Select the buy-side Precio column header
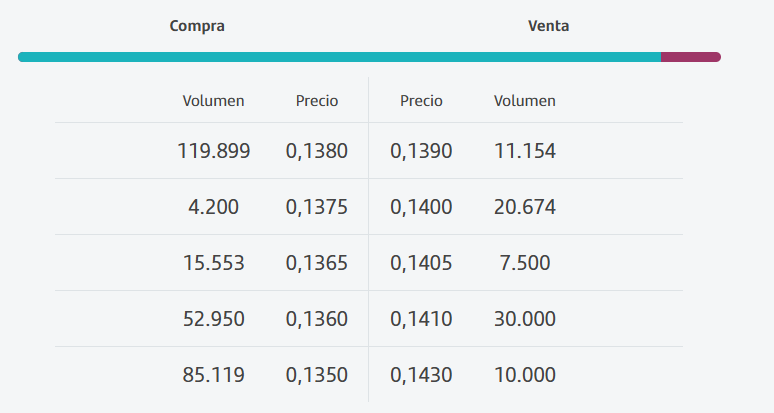The width and height of the screenshot is (774, 413). [317, 101]
